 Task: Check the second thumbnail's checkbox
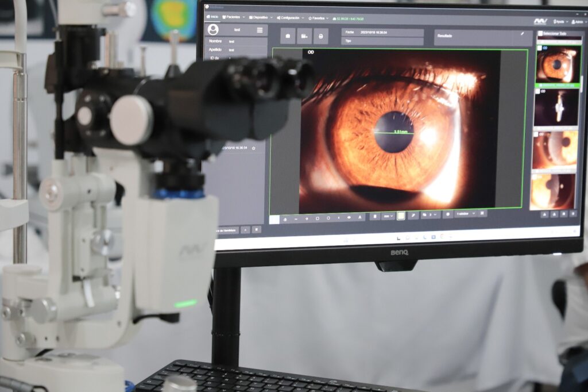[x=538, y=91]
